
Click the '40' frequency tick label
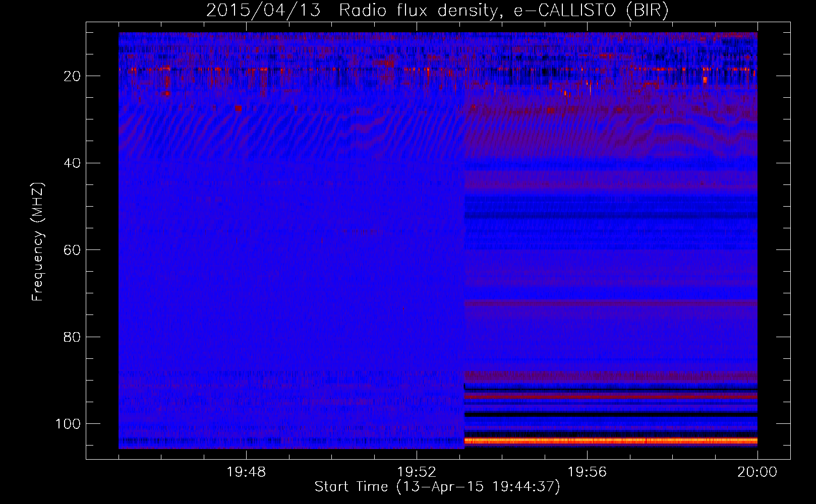72,163
